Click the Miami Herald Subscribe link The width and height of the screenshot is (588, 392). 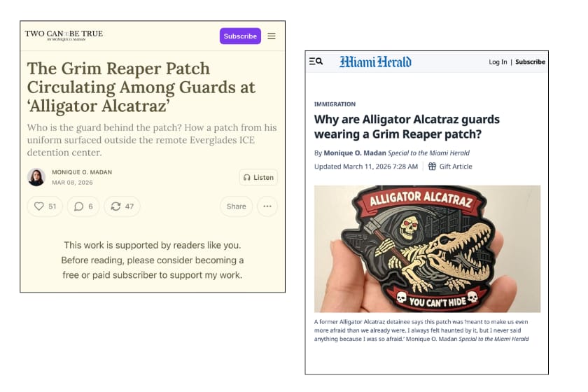[x=531, y=62]
